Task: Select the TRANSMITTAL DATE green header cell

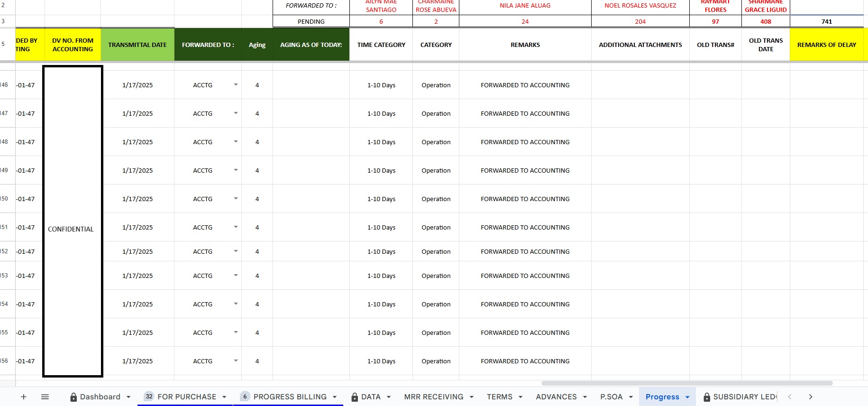Action: 137,45
